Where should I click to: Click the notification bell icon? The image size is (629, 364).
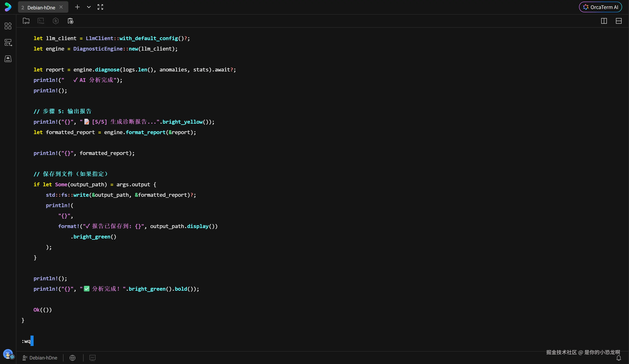(619, 358)
